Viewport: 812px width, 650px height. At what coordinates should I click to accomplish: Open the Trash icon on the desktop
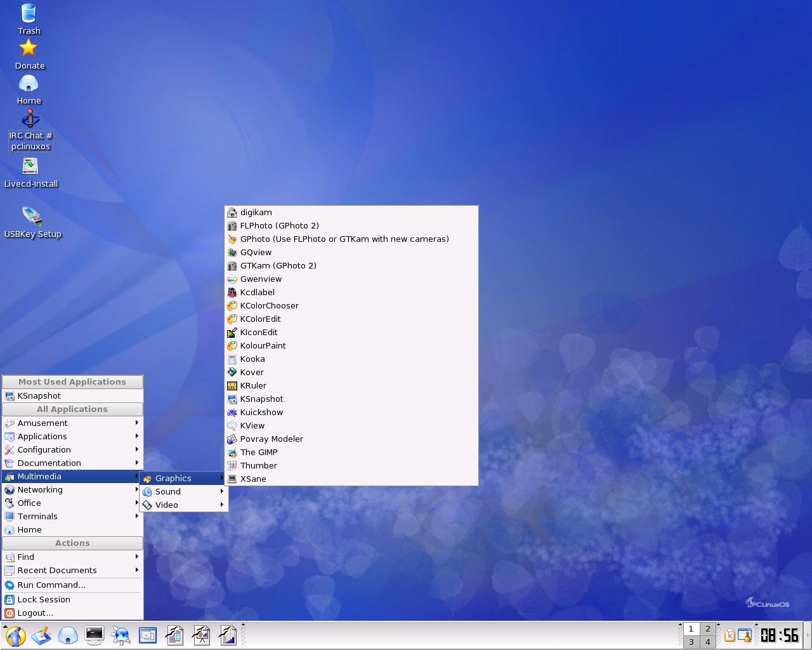29,18
